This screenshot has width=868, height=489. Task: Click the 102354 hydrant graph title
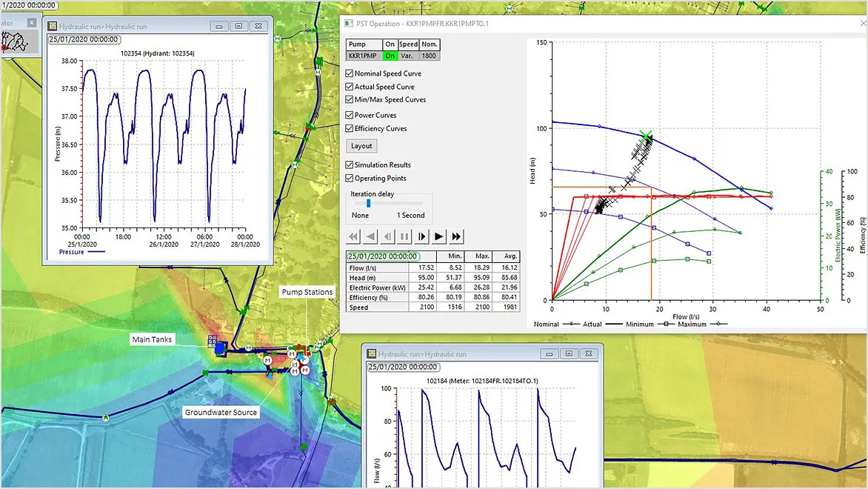tap(157, 53)
